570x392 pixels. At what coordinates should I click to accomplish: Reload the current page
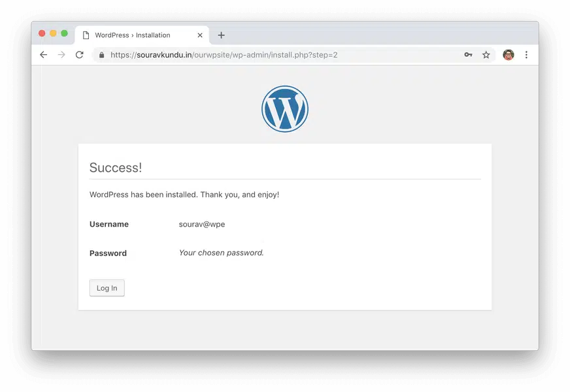pyautogui.click(x=80, y=55)
